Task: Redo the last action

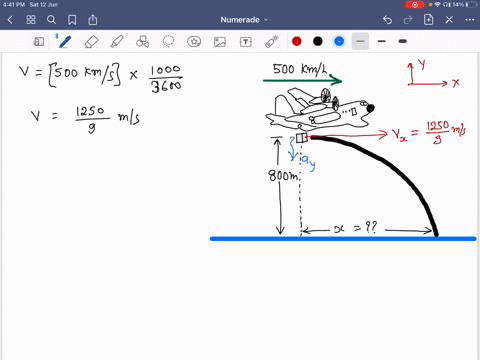Action: coord(408,20)
